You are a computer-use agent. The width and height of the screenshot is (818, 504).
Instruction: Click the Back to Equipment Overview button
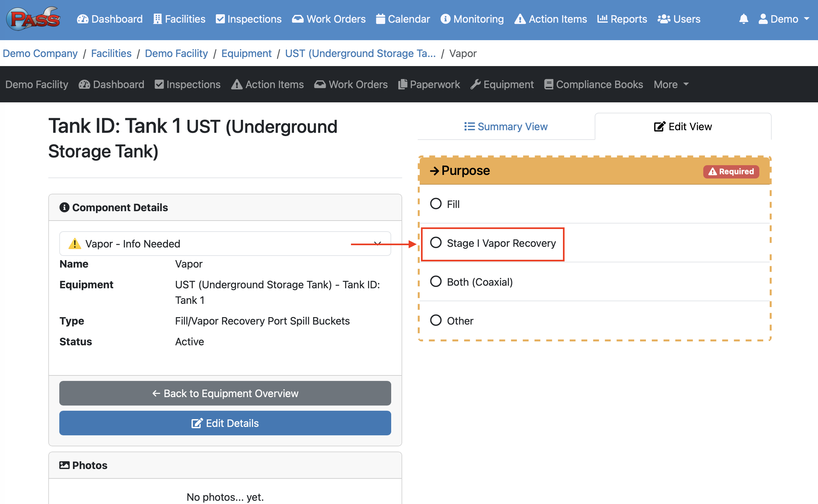pyautogui.click(x=225, y=393)
